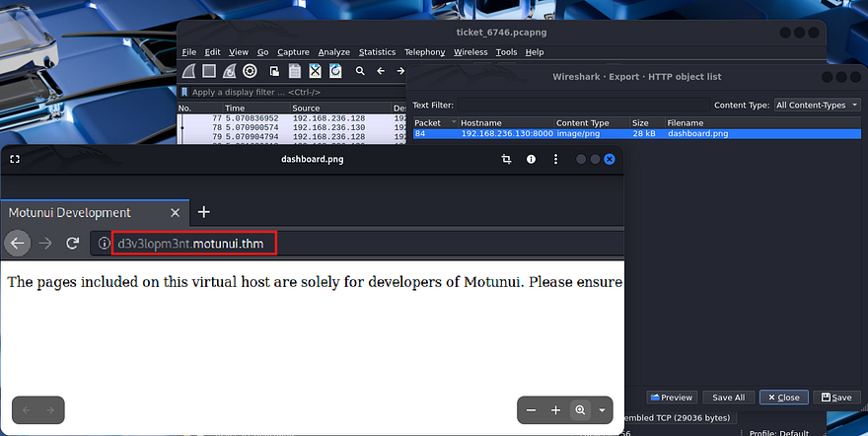This screenshot has width=868, height=436.
Task: Open the Analyze menu
Action: pyautogui.click(x=333, y=52)
